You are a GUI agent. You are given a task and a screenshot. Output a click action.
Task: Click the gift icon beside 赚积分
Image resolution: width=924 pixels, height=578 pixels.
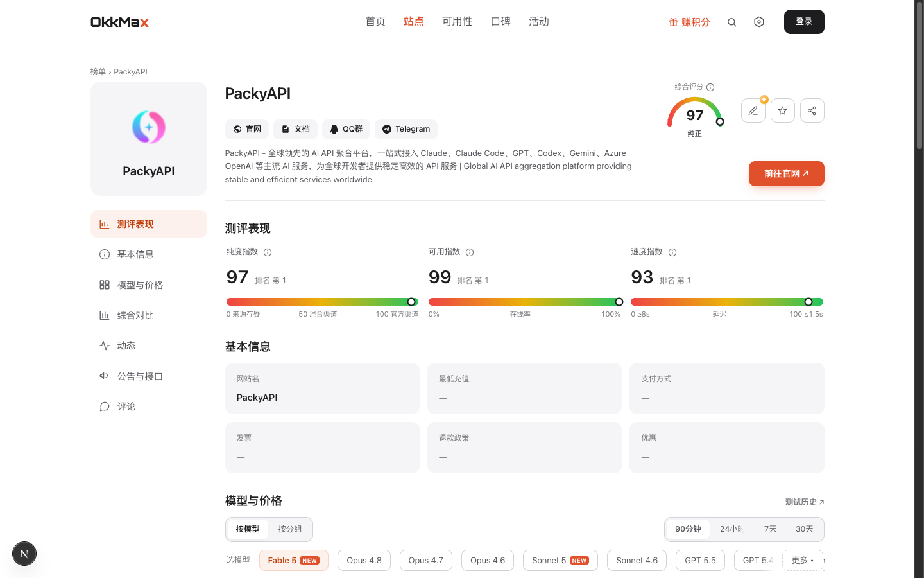(x=673, y=22)
